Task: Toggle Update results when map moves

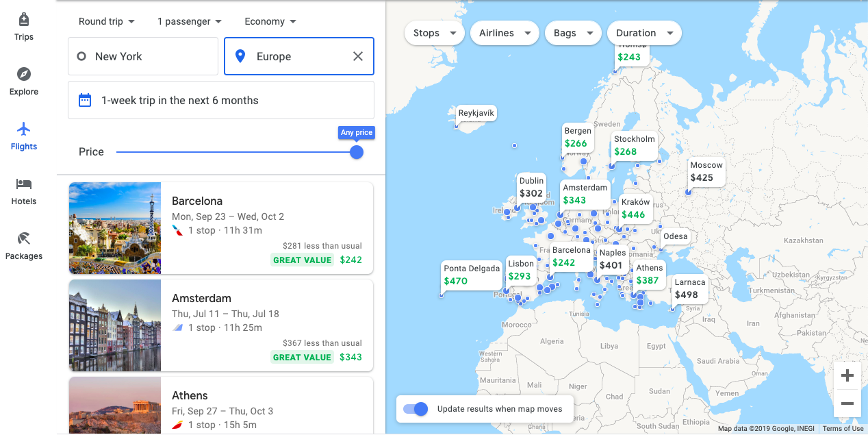Action: pyautogui.click(x=416, y=409)
